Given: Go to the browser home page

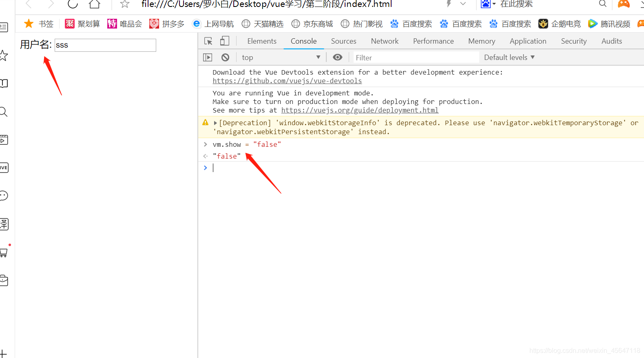Looking at the screenshot, I should point(95,4).
